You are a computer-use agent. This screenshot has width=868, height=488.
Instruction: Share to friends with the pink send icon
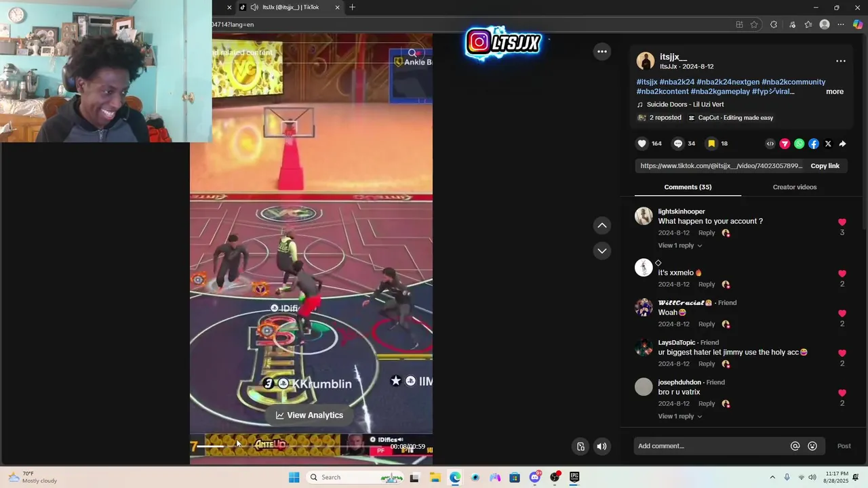pos(785,144)
